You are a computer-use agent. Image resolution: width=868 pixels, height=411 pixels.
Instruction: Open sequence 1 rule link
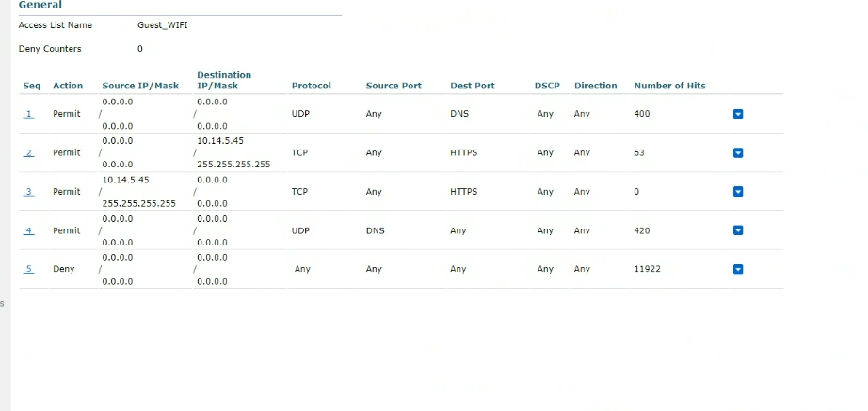(x=28, y=114)
